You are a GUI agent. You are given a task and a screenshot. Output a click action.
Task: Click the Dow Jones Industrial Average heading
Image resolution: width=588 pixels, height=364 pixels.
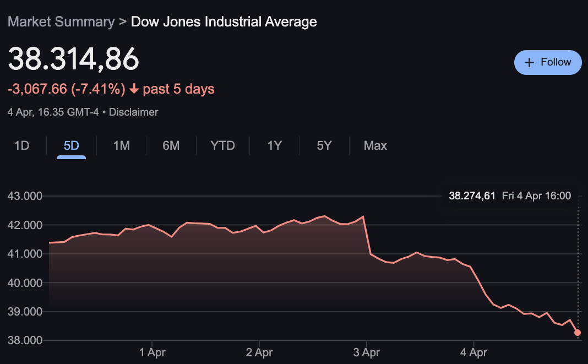(224, 21)
